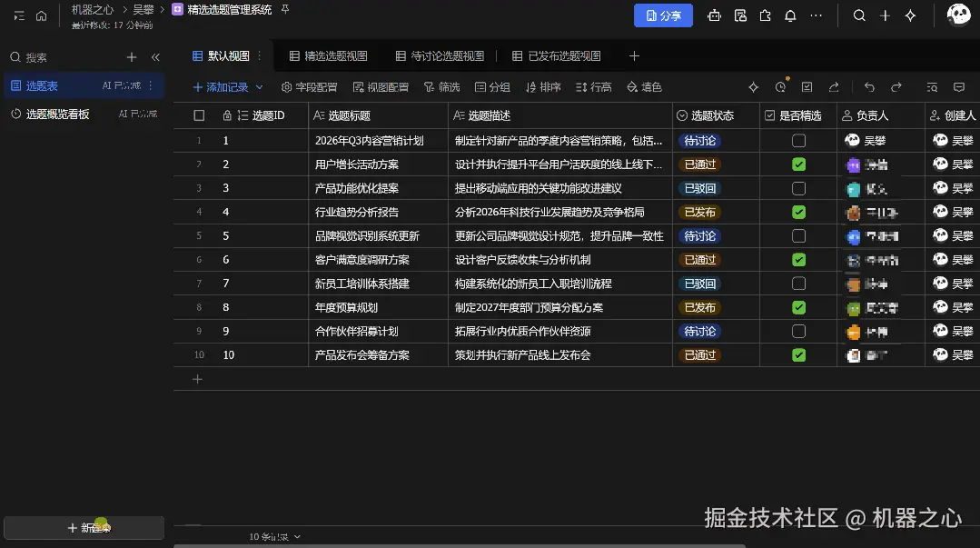Open the form checklist icon in the toolbar
This screenshot has height=548, width=980.
(807, 87)
